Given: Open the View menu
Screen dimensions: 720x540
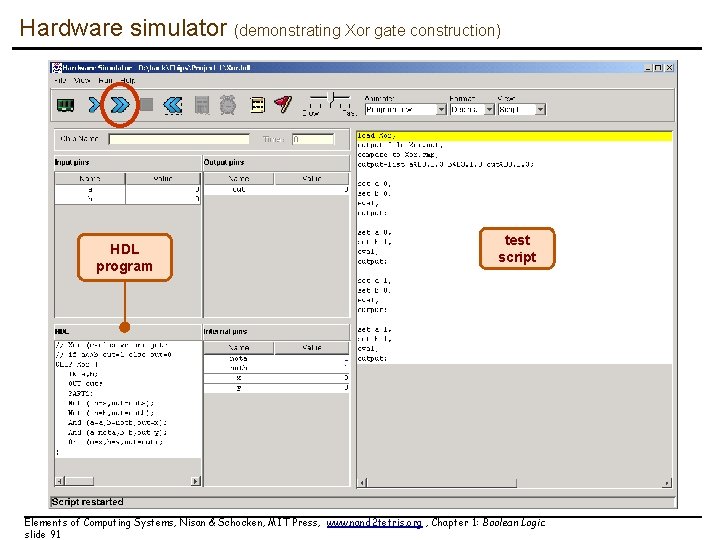Looking at the screenshot, I should coord(82,80).
